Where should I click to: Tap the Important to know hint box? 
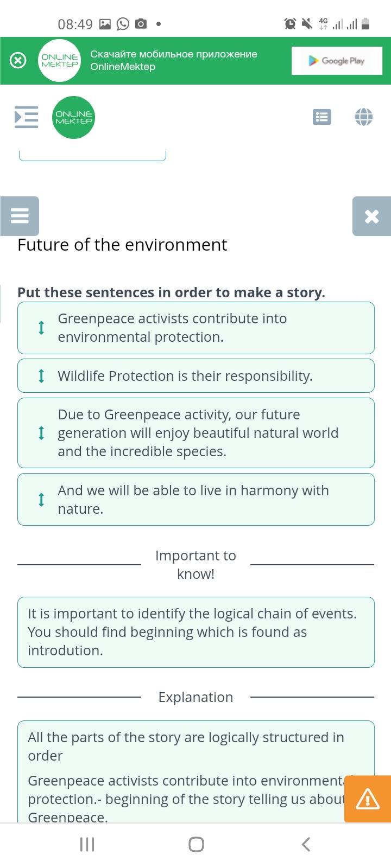(196, 632)
